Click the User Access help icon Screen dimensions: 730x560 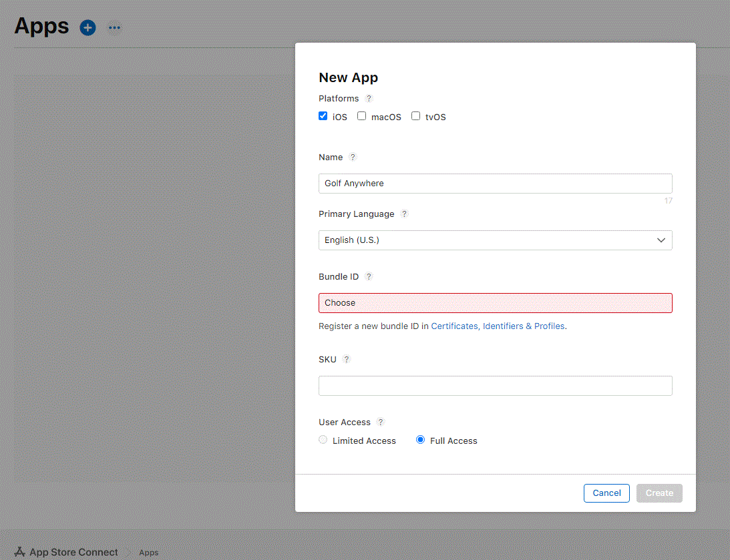[x=381, y=422]
